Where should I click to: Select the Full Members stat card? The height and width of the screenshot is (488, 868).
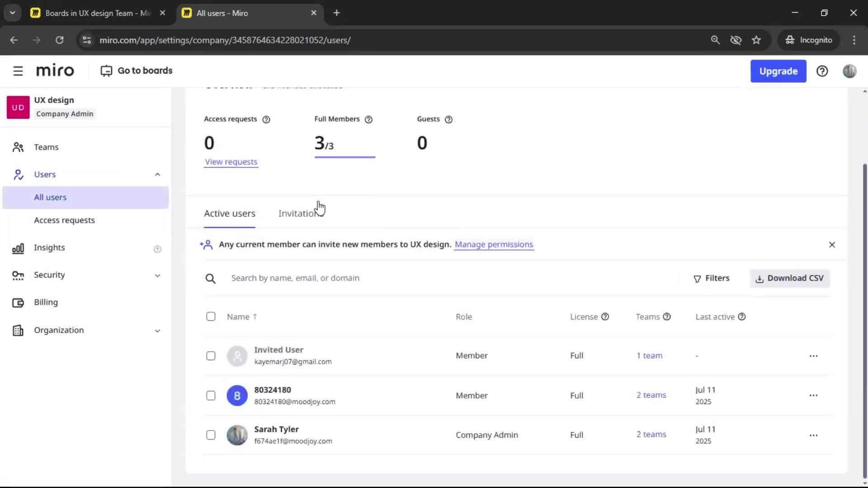click(344, 136)
